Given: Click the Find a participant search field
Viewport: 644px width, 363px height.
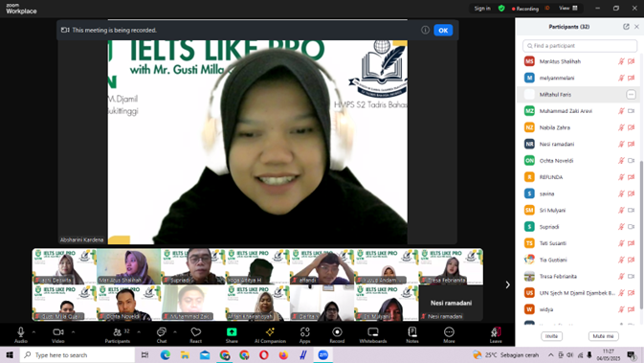Looking at the screenshot, I should [x=580, y=46].
